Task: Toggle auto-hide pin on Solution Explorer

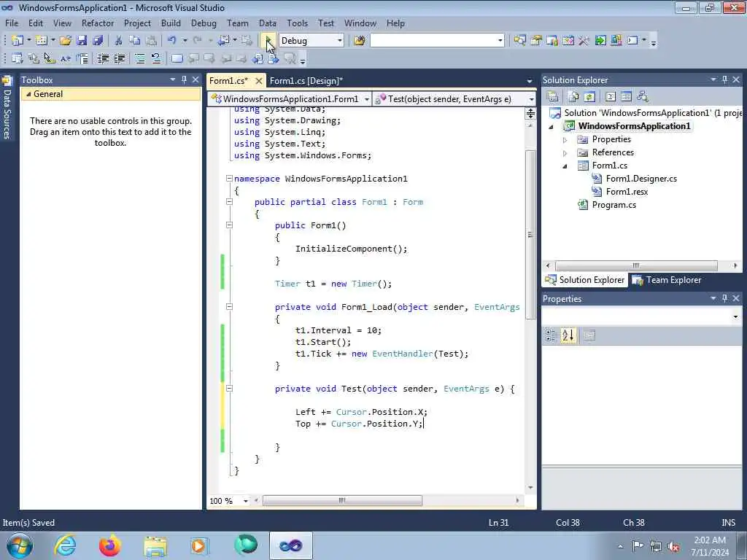Action: [724, 79]
